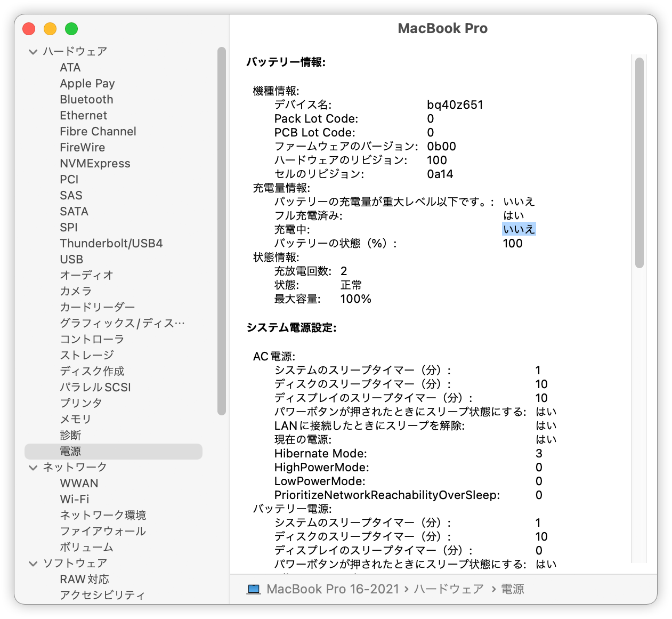Click the 充放電回数 label
Image resolution: width=672 pixels, height=619 pixels.
[x=303, y=271]
